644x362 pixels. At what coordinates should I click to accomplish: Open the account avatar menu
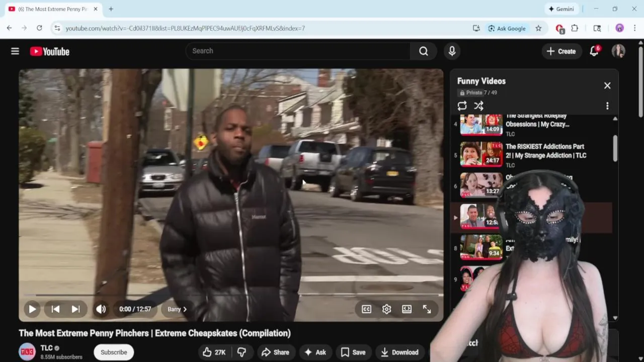point(618,51)
